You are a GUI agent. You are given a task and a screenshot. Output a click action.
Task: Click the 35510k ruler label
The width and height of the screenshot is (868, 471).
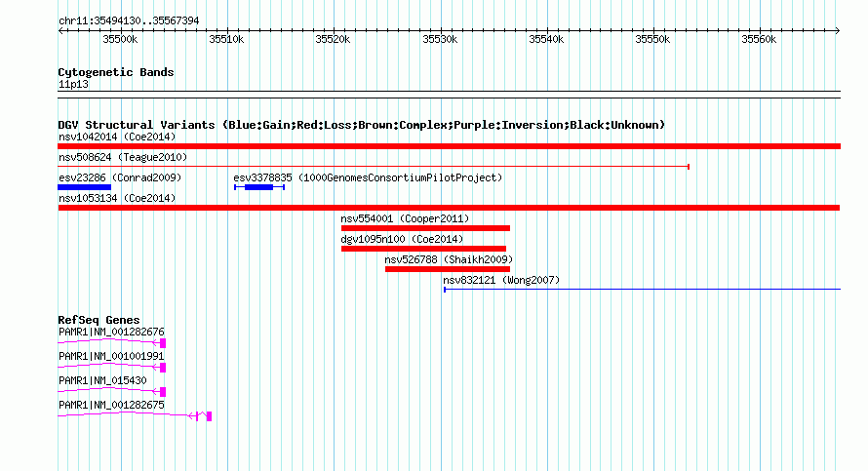(x=226, y=40)
